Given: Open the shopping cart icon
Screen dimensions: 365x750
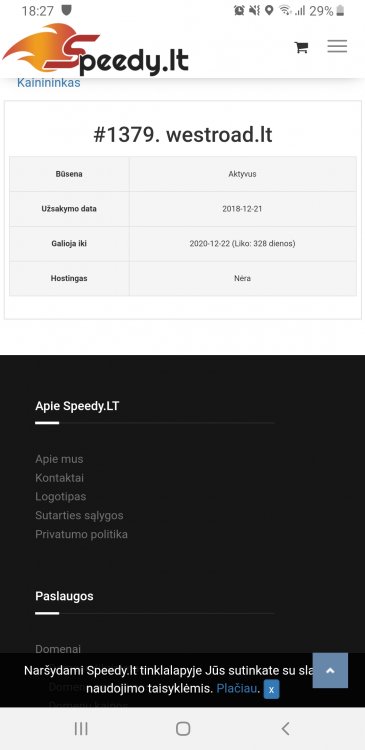Looking at the screenshot, I should [x=301, y=47].
